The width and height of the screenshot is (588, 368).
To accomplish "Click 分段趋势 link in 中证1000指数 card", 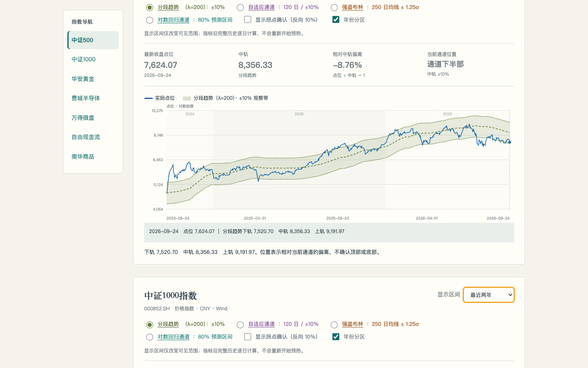I will [x=168, y=324].
